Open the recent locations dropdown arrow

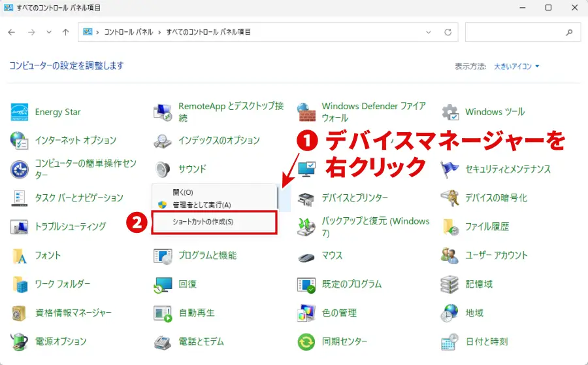point(49,32)
